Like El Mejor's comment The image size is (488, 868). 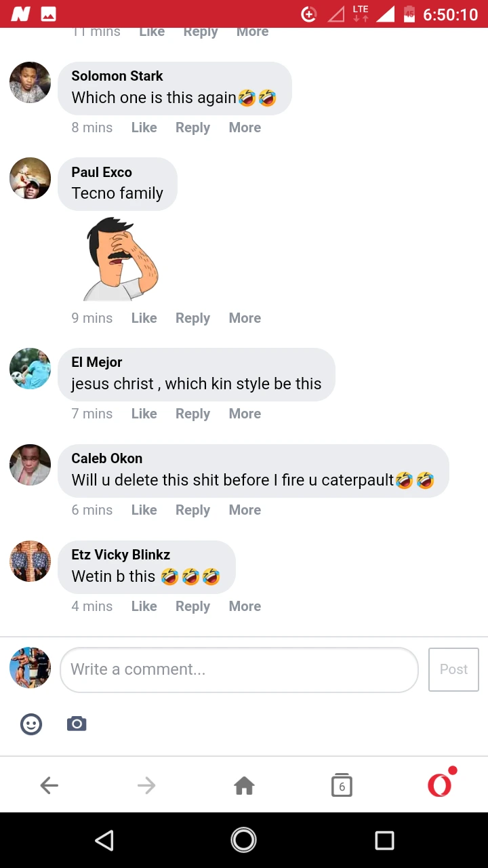pyautogui.click(x=144, y=414)
